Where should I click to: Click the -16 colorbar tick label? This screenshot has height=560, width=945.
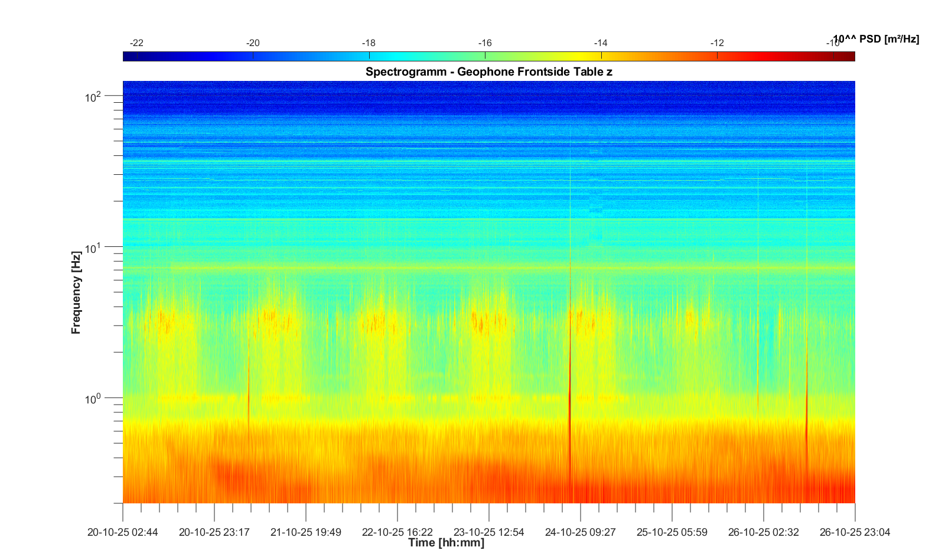(485, 43)
